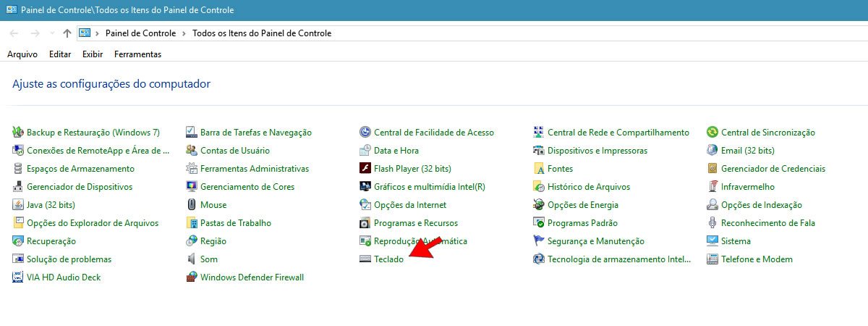Click the Opções de Energia icon
This screenshot has height=326, width=868.
pos(539,205)
